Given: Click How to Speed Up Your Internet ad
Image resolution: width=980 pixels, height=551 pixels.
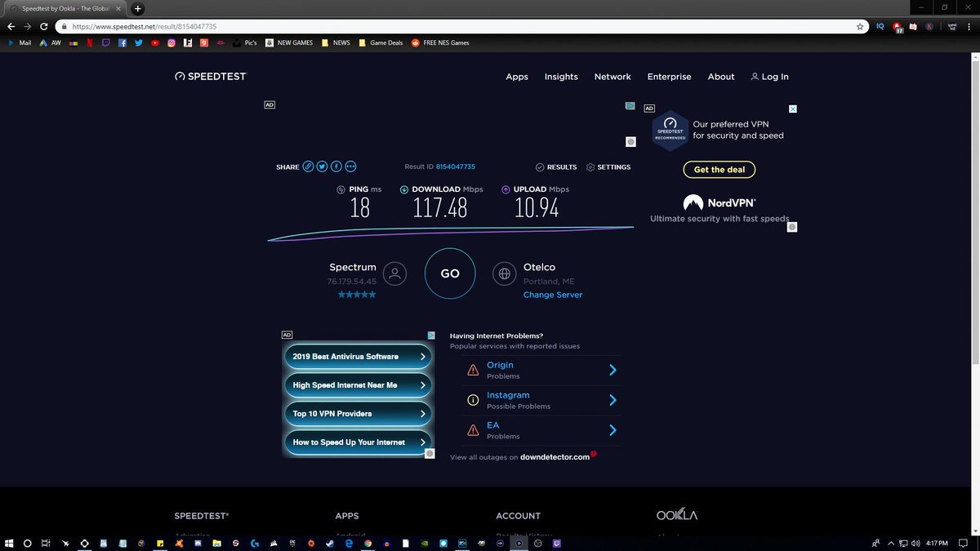Looking at the screenshot, I should 357,442.
